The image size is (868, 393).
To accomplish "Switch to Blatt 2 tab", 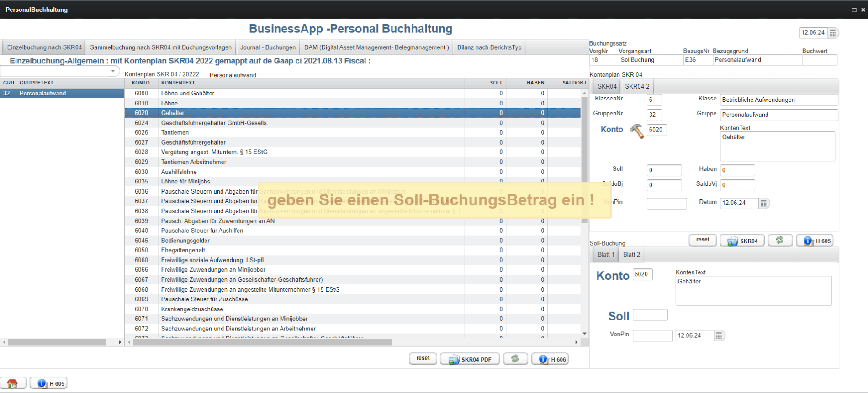I will point(631,255).
